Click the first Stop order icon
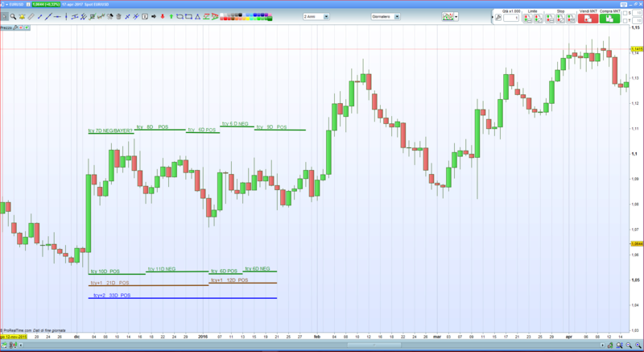This screenshot has width=644, height=352. 550,18
